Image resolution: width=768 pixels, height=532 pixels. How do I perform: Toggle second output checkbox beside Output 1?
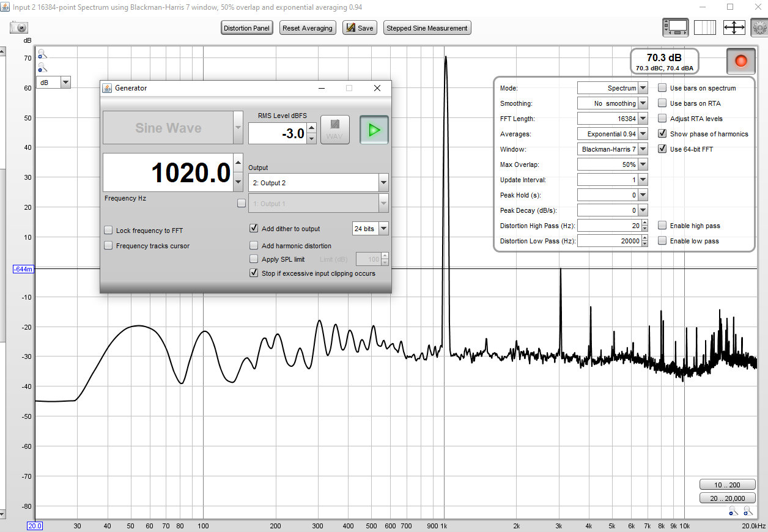pos(242,204)
